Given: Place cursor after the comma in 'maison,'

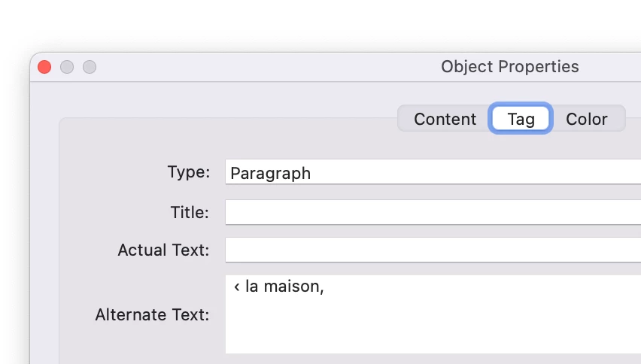Looking at the screenshot, I should [x=325, y=287].
